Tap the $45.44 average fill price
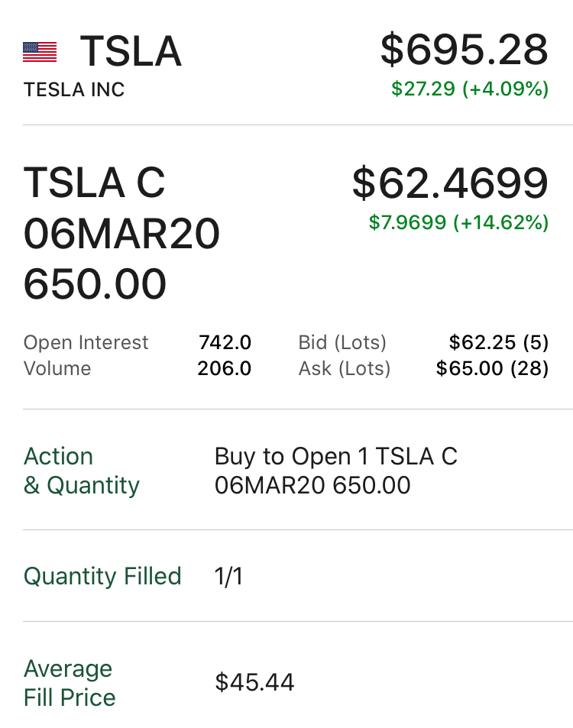Screen dimensions: 573x728 click(254, 682)
